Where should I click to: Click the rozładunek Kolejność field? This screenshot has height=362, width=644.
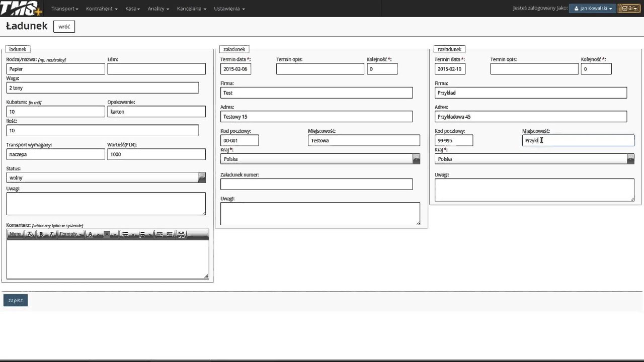tap(597, 69)
